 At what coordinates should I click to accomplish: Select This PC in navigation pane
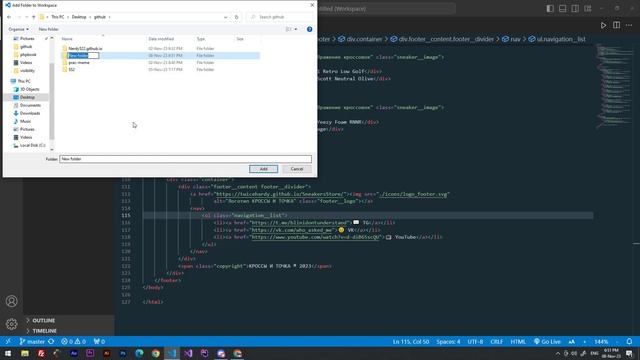pyautogui.click(x=24, y=81)
